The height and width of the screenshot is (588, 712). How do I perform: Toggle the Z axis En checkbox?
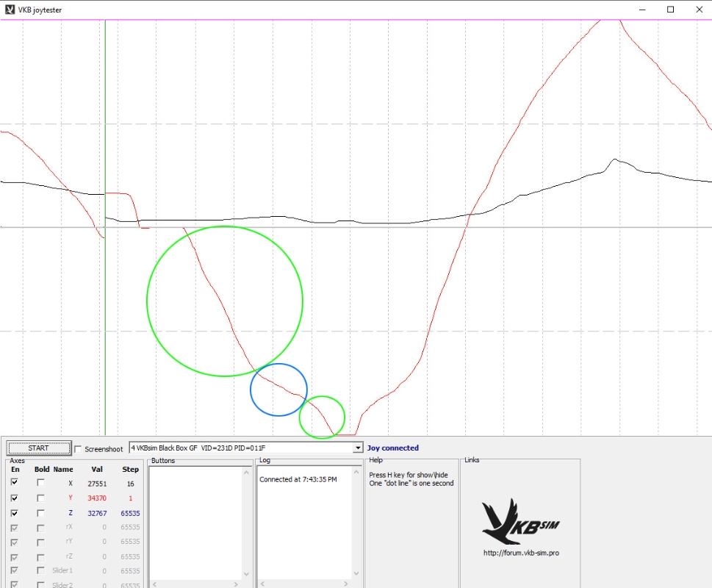pyautogui.click(x=14, y=512)
